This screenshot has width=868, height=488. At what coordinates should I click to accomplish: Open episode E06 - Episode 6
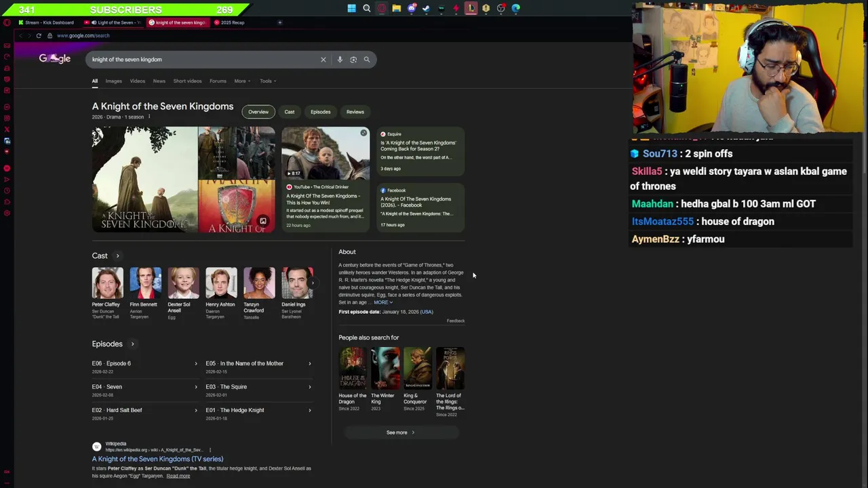pos(144,367)
